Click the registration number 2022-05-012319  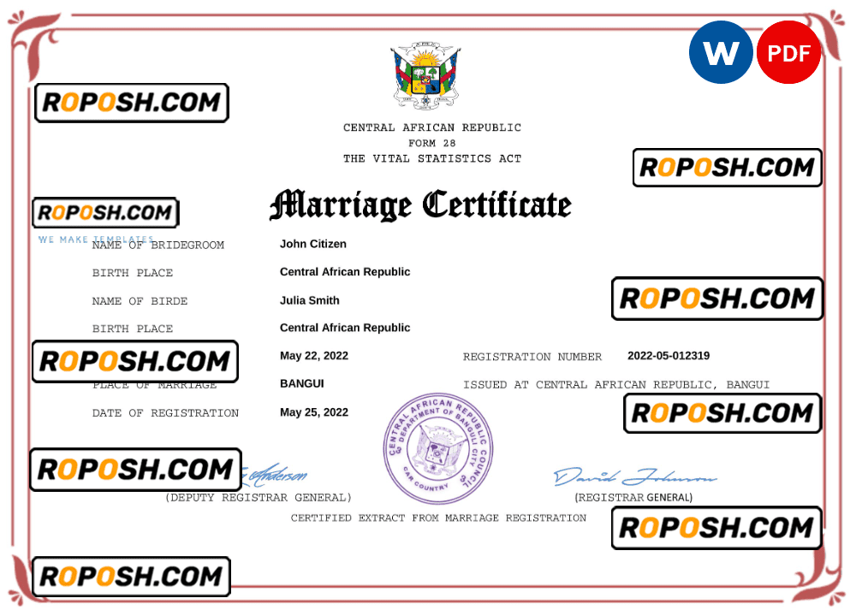pos(669,356)
